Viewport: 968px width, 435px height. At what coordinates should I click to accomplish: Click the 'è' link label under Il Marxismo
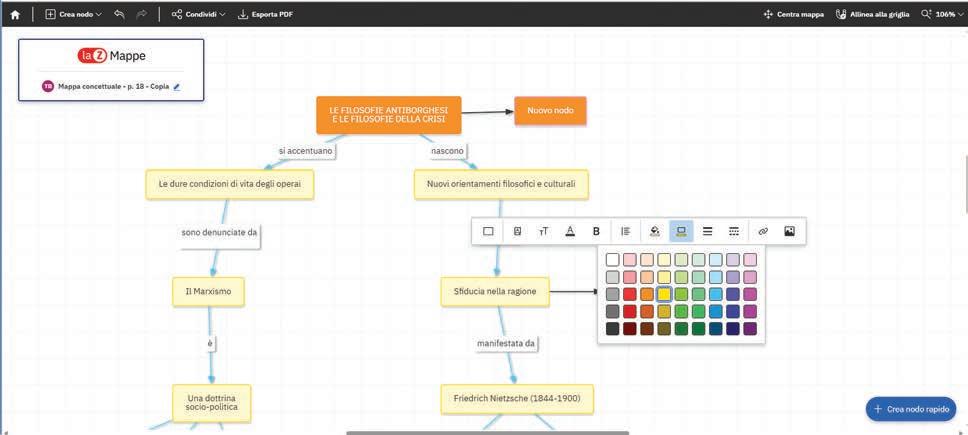(x=210, y=343)
